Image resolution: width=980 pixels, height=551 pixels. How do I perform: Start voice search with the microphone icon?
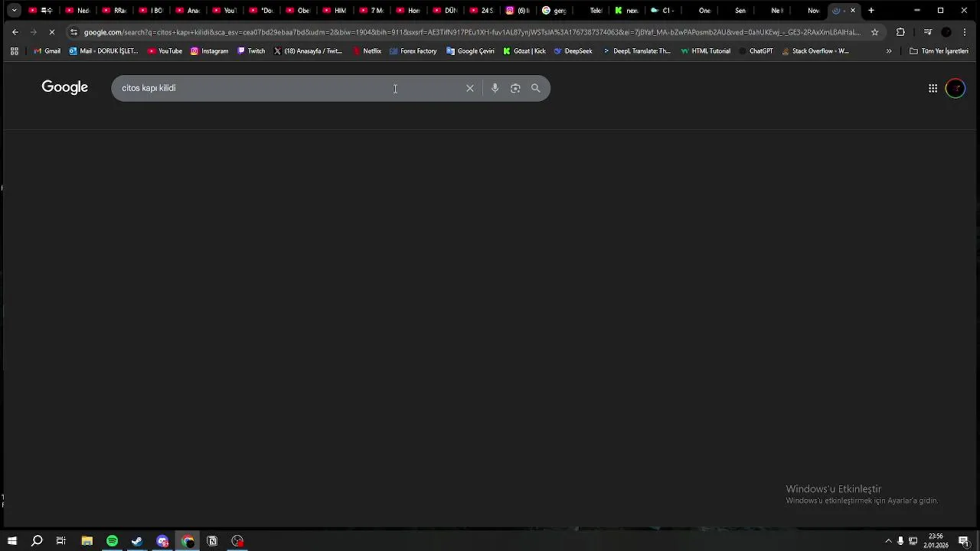(495, 88)
